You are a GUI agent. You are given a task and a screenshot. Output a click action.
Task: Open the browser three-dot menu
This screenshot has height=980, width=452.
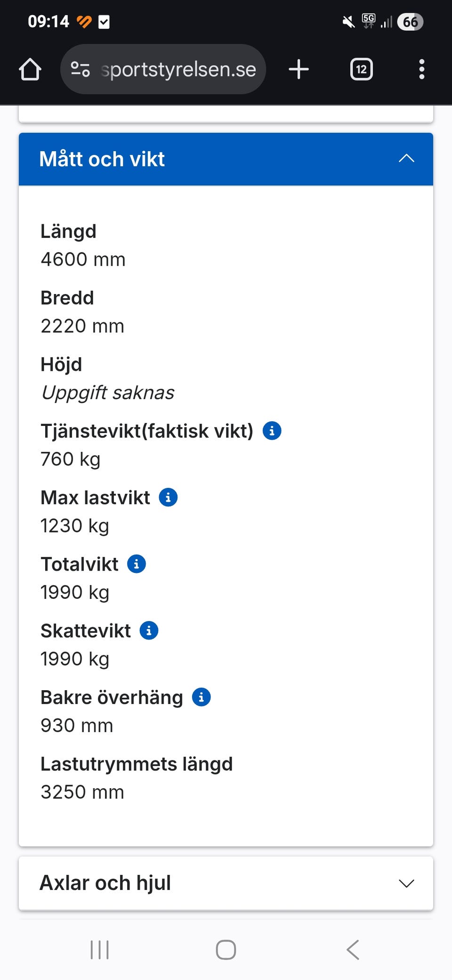point(421,69)
